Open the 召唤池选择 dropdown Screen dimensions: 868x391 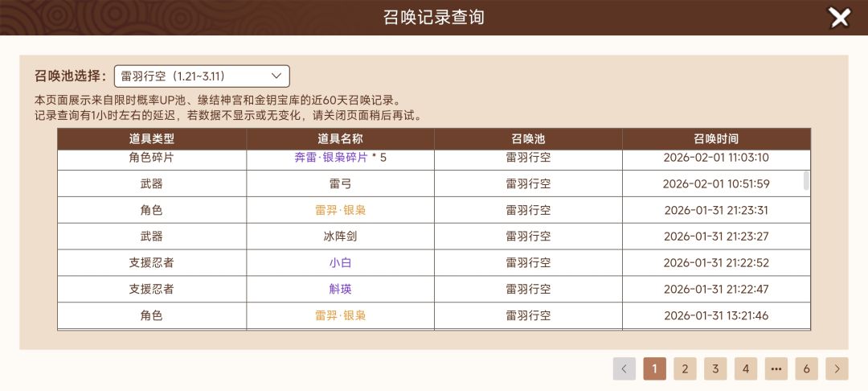click(201, 76)
